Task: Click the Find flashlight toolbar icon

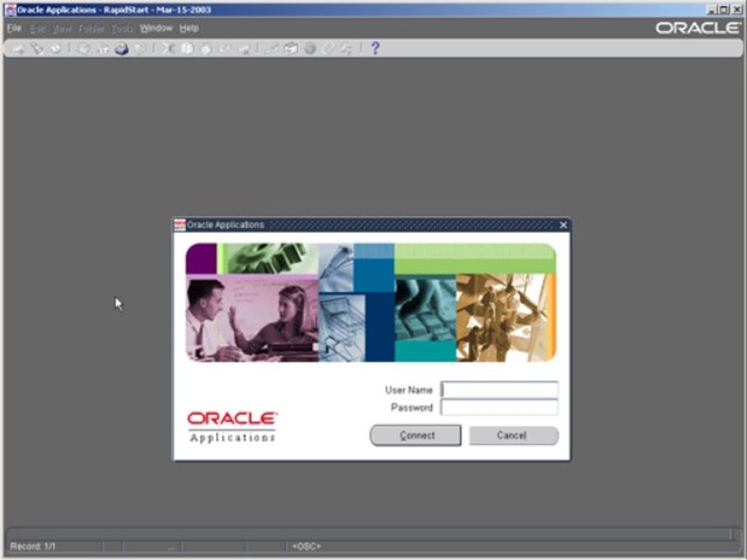Action: click(37, 49)
